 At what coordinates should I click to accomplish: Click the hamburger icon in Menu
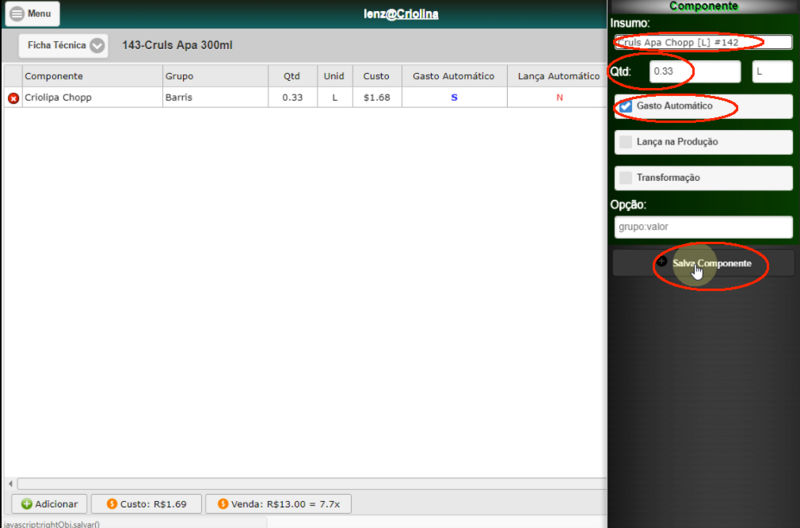[17, 14]
